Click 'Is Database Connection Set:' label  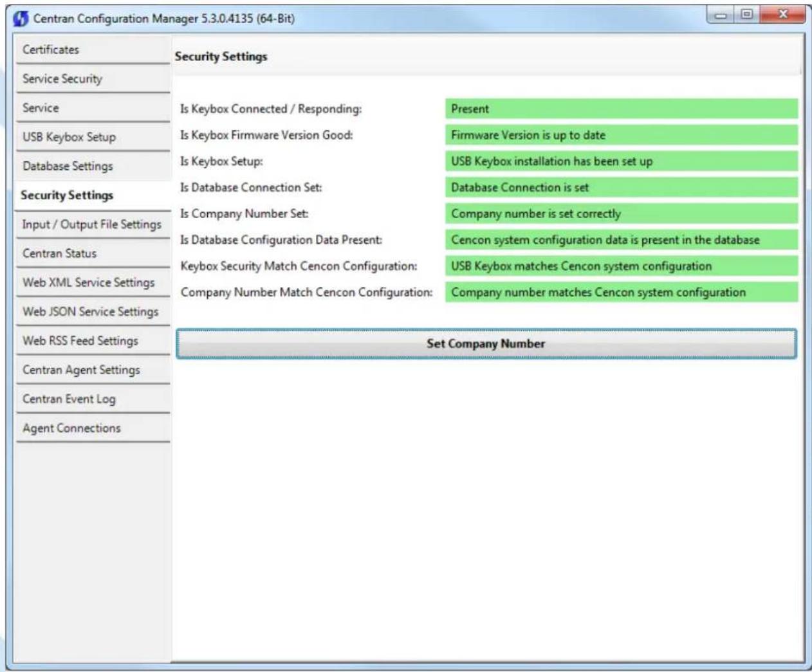(251, 188)
